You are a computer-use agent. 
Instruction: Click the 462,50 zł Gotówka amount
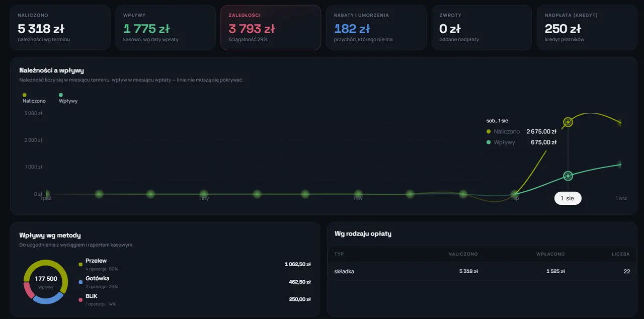[301, 282]
